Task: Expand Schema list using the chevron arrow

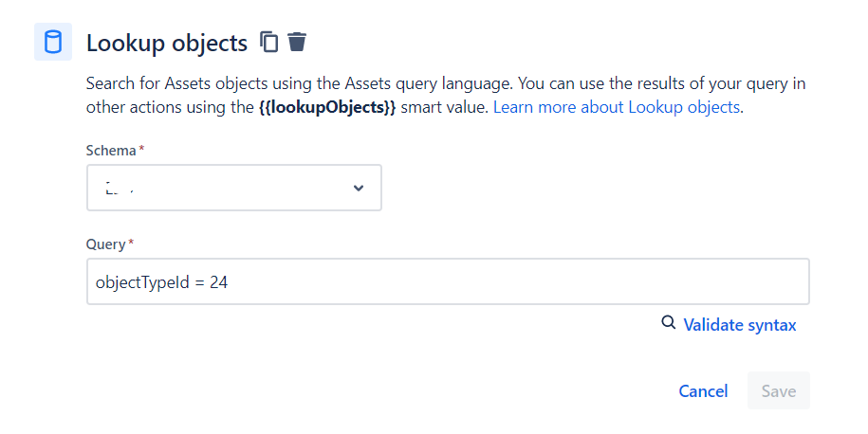Action: (x=359, y=188)
